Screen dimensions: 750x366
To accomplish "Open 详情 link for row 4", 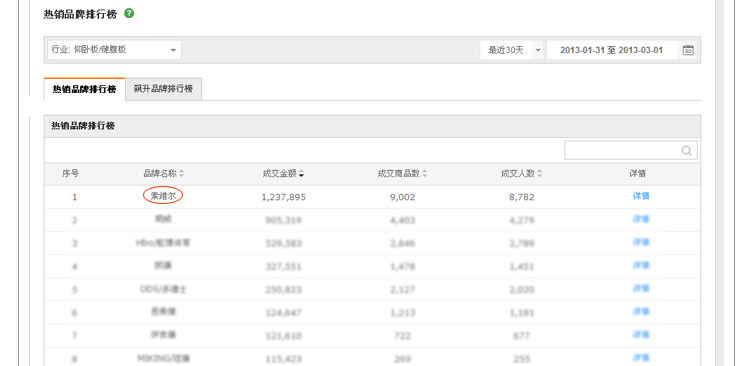I will click(x=641, y=265).
